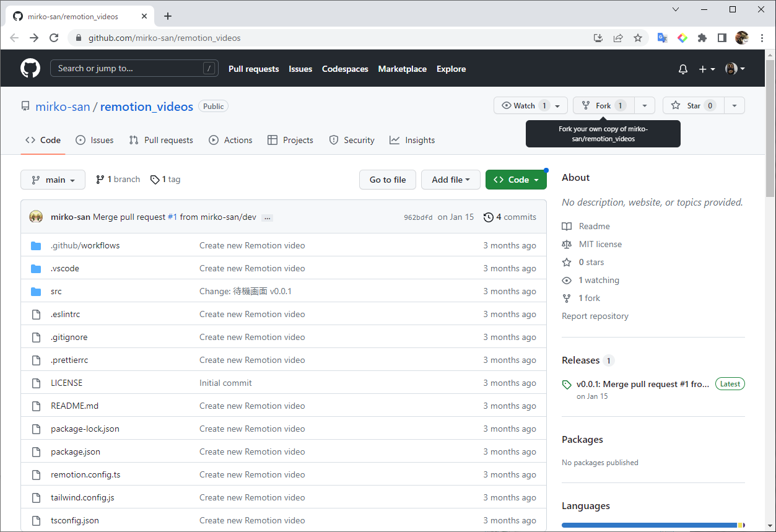Open the browser extensions puzzle icon
Image resolution: width=776 pixels, height=532 pixels.
tap(702, 38)
